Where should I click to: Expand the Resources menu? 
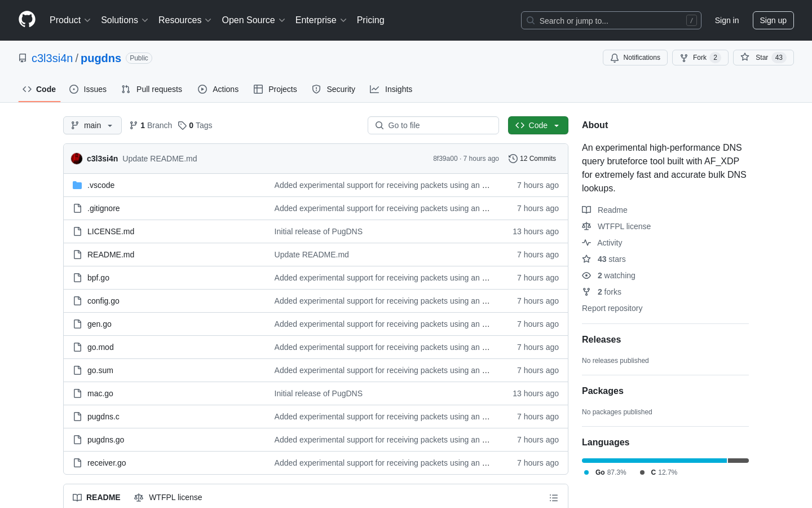point(185,20)
